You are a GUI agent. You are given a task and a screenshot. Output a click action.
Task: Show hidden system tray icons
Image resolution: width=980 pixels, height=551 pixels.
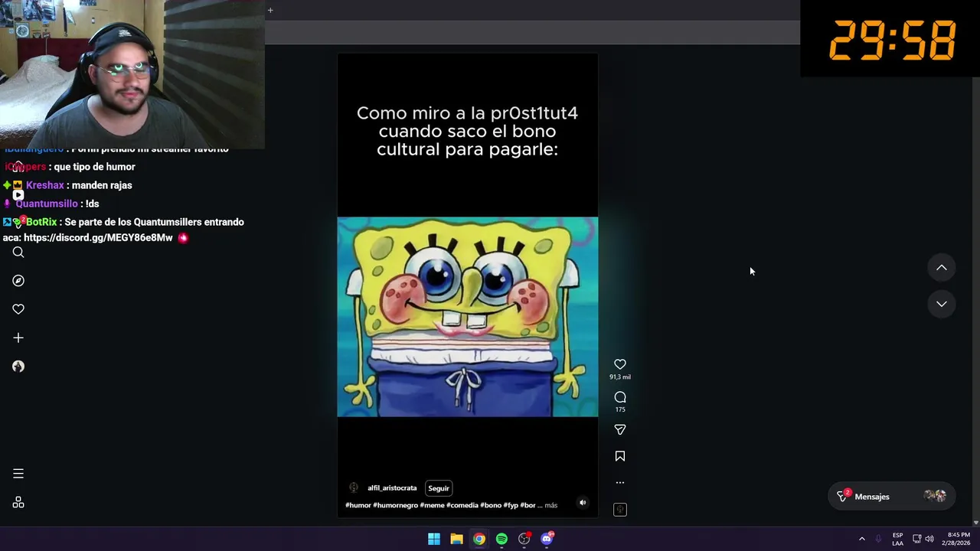click(x=861, y=539)
